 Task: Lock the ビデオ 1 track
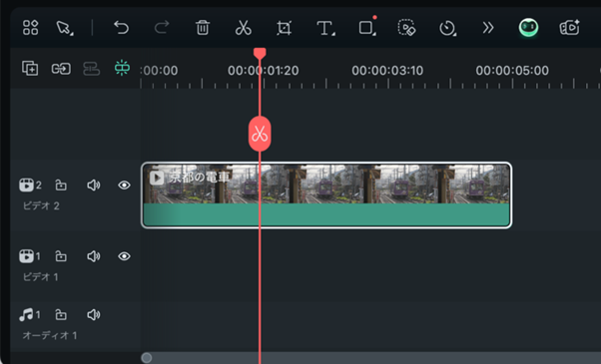61,256
